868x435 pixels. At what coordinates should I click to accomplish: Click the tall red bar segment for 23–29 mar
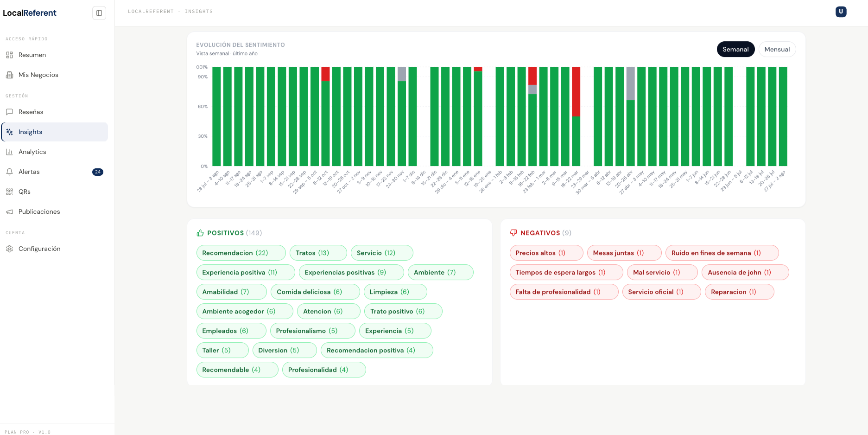(x=576, y=92)
